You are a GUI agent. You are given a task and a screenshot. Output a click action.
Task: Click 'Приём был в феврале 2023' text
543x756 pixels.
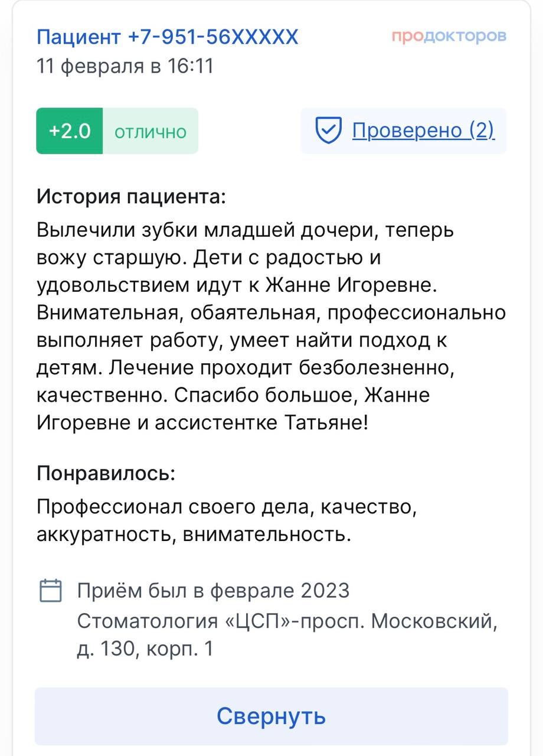pos(213,591)
